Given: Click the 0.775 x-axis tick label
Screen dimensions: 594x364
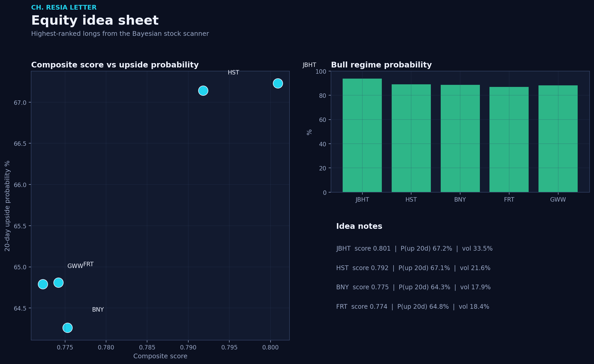Looking at the screenshot, I should pyautogui.click(x=65, y=347).
